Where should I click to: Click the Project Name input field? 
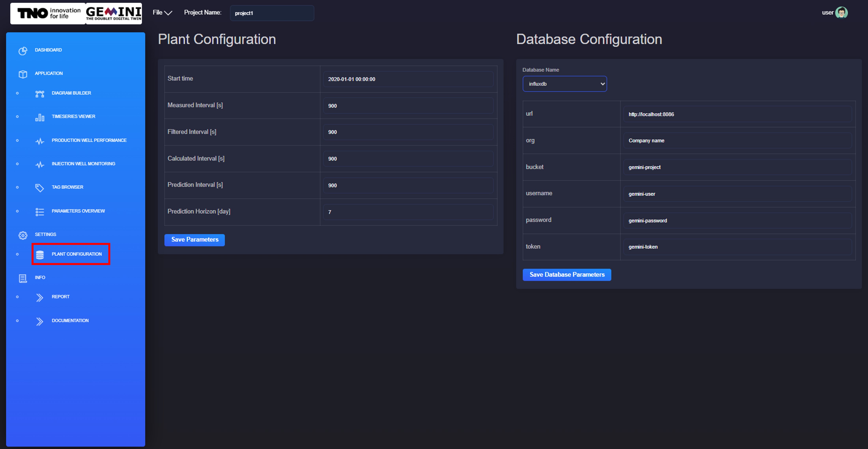click(272, 13)
